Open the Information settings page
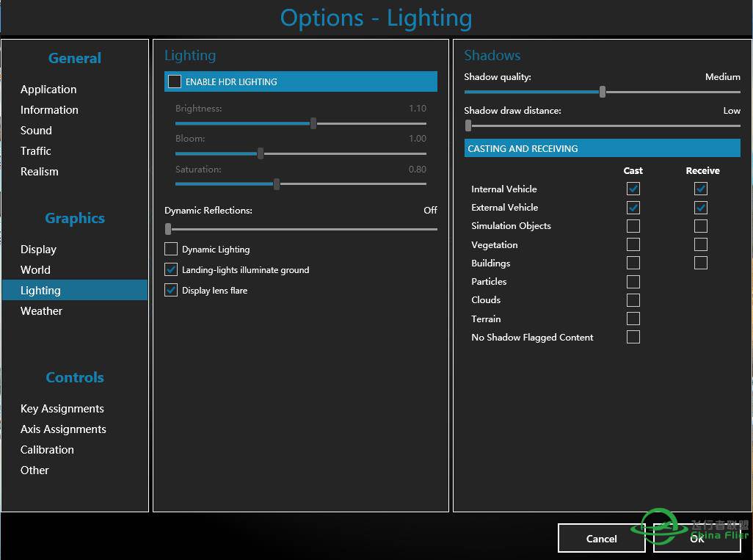753x560 pixels. [49, 110]
